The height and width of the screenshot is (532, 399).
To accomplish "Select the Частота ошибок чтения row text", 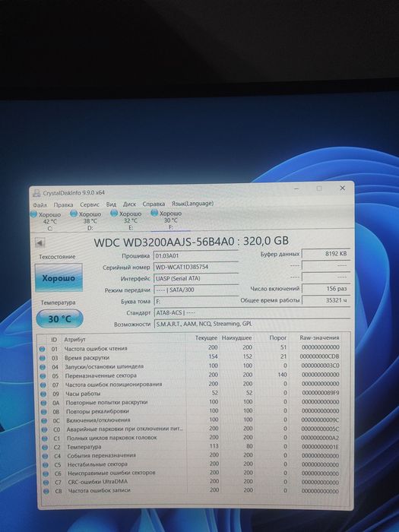I will pos(96,348).
